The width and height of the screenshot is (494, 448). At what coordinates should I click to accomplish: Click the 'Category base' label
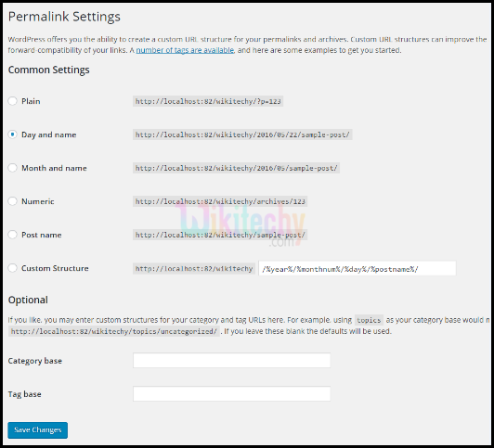point(35,361)
